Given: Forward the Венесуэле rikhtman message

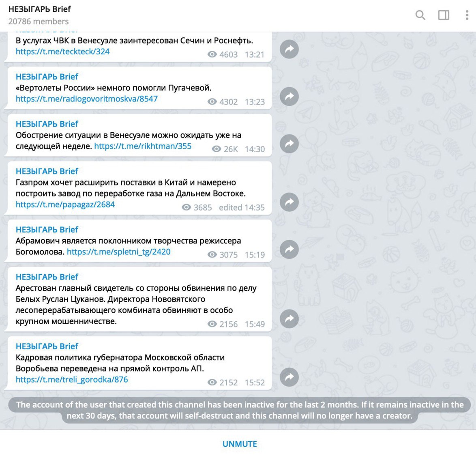Looking at the screenshot, I should (289, 143).
